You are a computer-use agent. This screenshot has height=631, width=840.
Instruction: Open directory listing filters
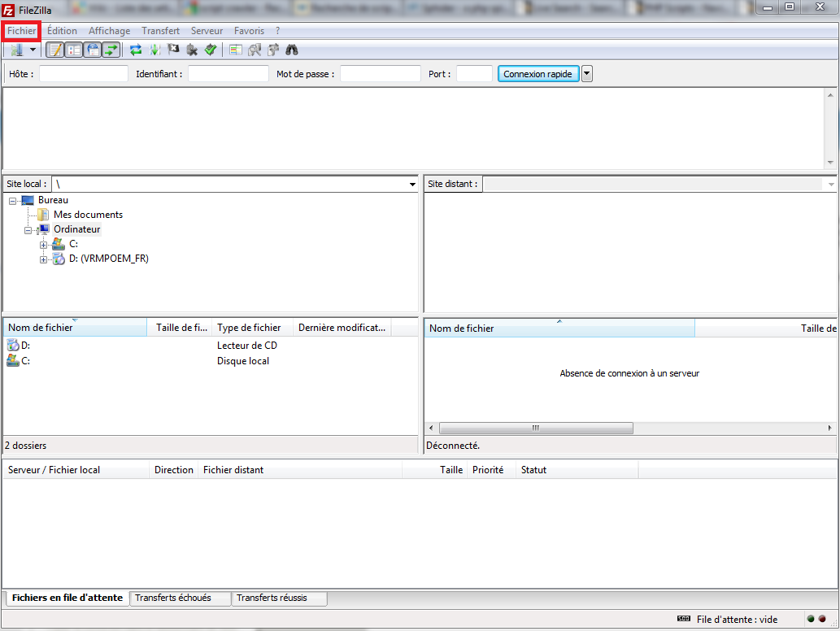[x=236, y=50]
